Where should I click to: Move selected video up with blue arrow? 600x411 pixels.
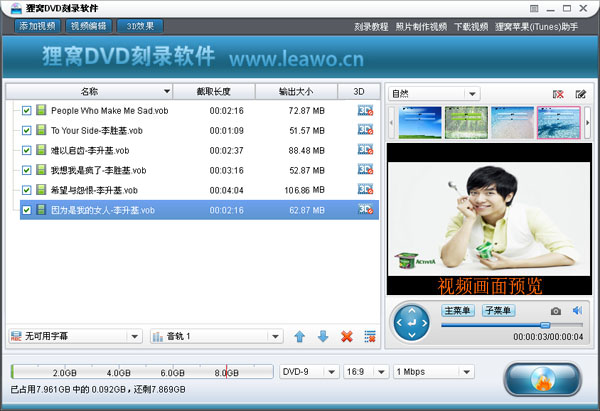click(x=300, y=336)
